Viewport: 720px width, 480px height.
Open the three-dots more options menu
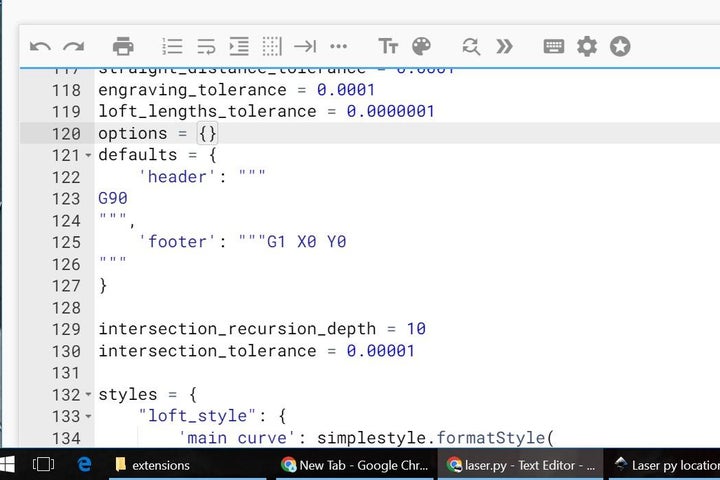[x=338, y=46]
